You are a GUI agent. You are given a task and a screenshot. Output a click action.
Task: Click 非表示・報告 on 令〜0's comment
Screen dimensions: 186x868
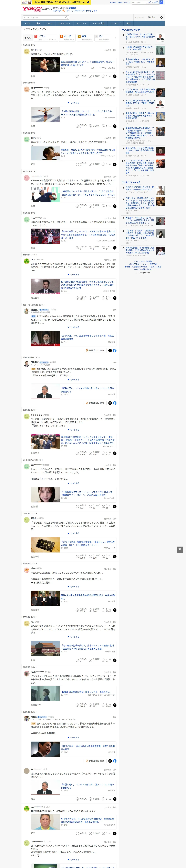pyautogui.click(x=110, y=50)
